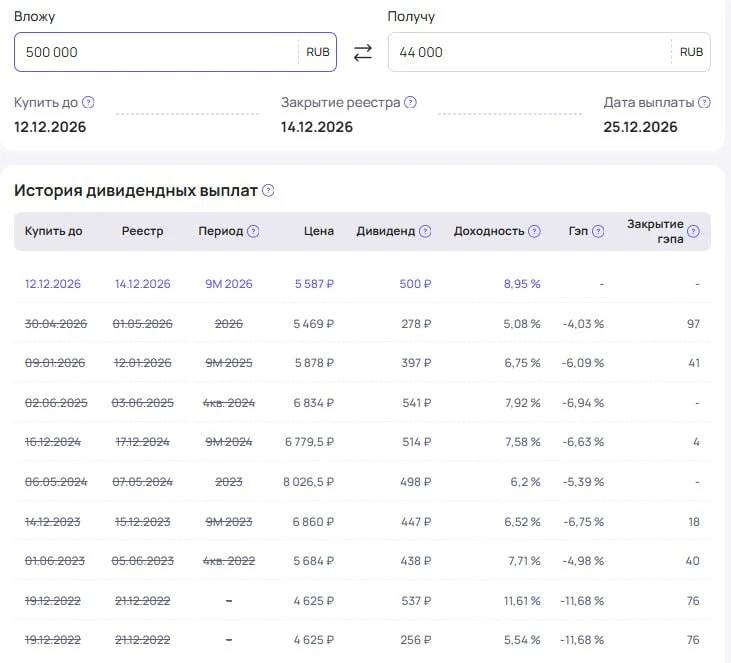The width and height of the screenshot is (731, 663).
Task: Click help icon in Гэп column header
Action: 598,231
